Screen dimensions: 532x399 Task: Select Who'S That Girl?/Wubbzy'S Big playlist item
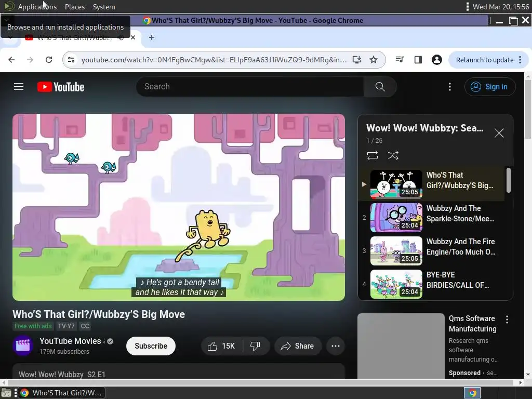click(x=432, y=184)
